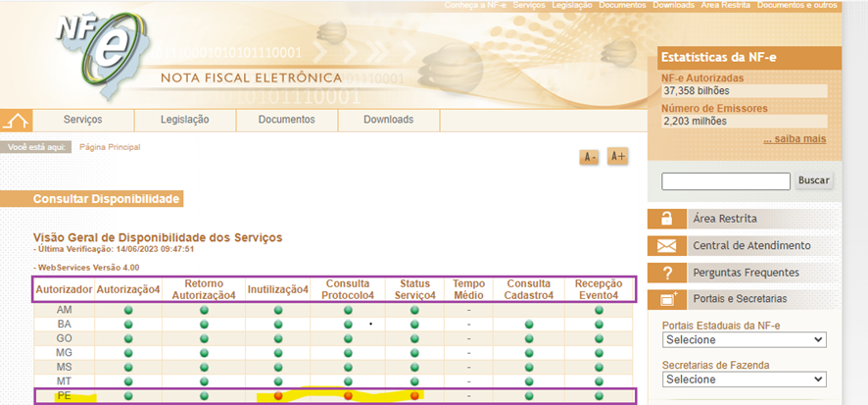Click Recepção Evento4 column header
Screen dimensions: 868x405
coord(599,289)
